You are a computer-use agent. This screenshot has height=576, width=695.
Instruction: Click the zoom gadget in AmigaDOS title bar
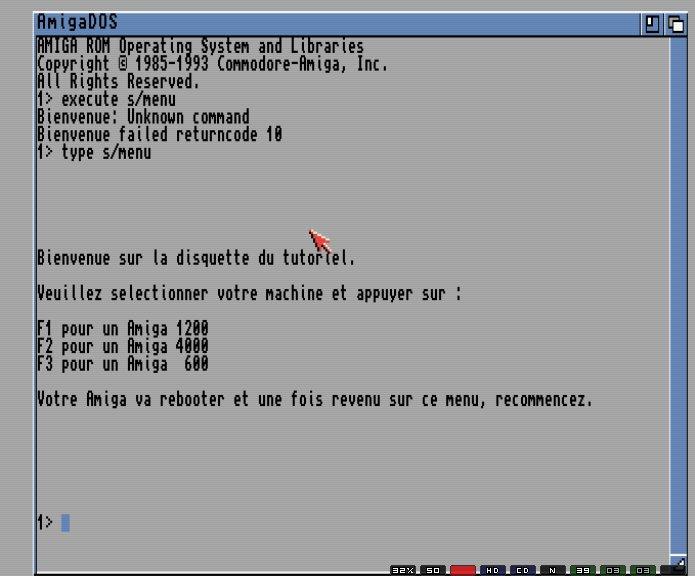tap(652, 24)
